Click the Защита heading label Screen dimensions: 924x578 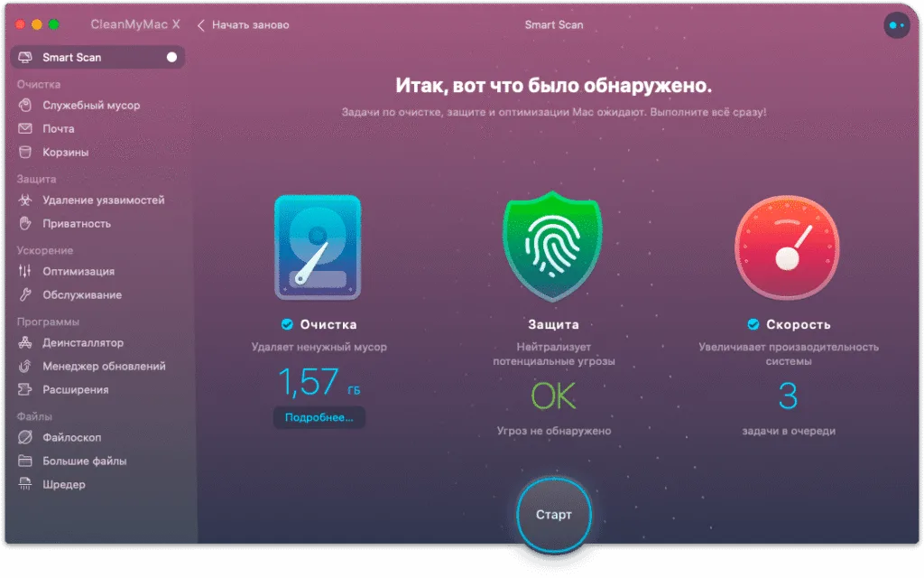coord(553,324)
